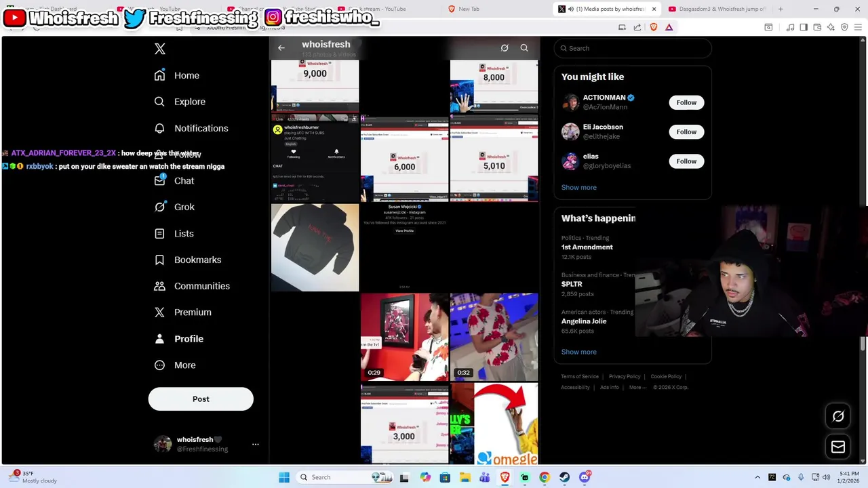This screenshot has height=488, width=868.
Task: Click Show more under You might like
Action: coord(579,188)
